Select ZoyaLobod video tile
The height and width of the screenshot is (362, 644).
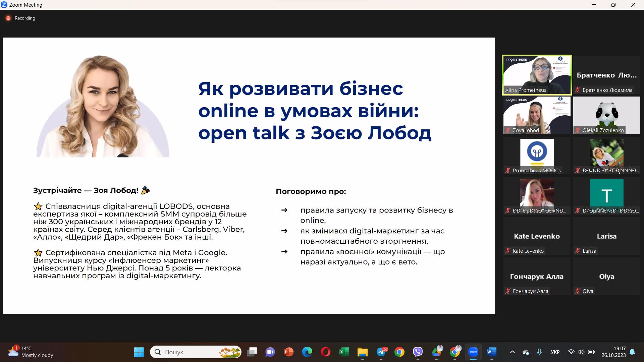537,115
